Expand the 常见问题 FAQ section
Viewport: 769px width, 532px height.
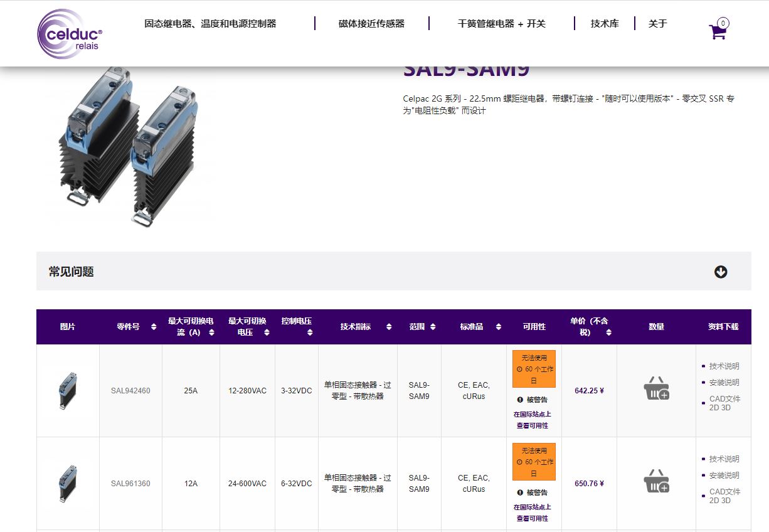(721, 272)
